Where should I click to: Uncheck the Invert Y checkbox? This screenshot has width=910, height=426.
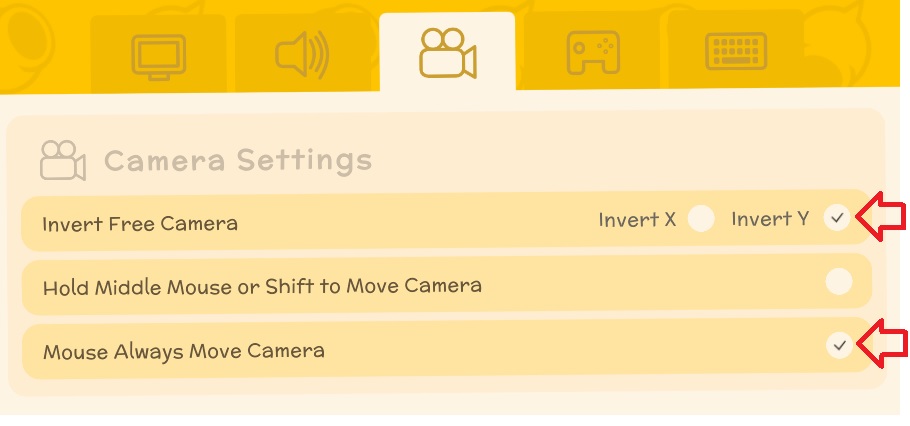[x=838, y=219]
